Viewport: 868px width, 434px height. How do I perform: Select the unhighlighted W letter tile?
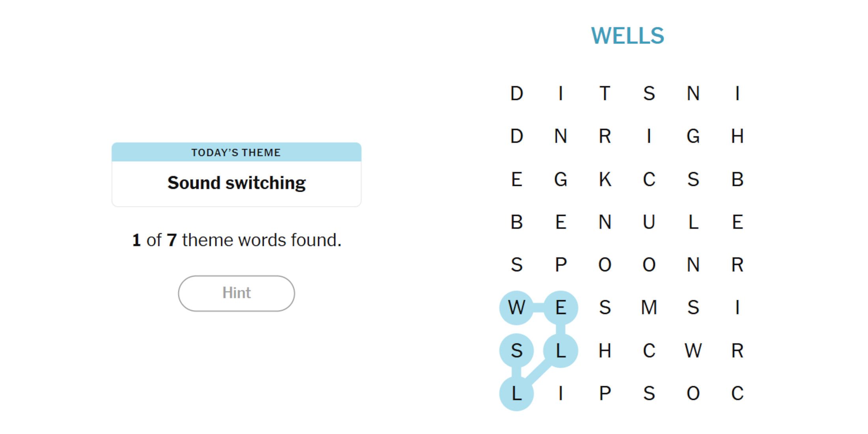[693, 350]
